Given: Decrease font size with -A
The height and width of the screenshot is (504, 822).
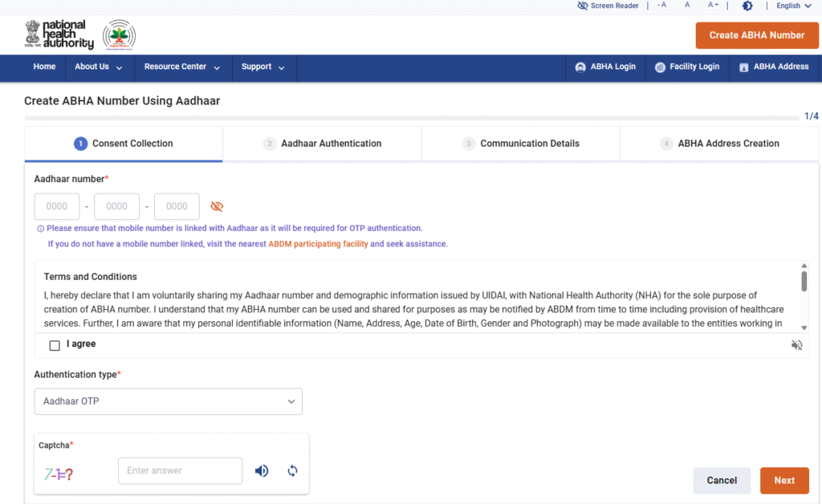Looking at the screenshot, I should tap(661, 6).
